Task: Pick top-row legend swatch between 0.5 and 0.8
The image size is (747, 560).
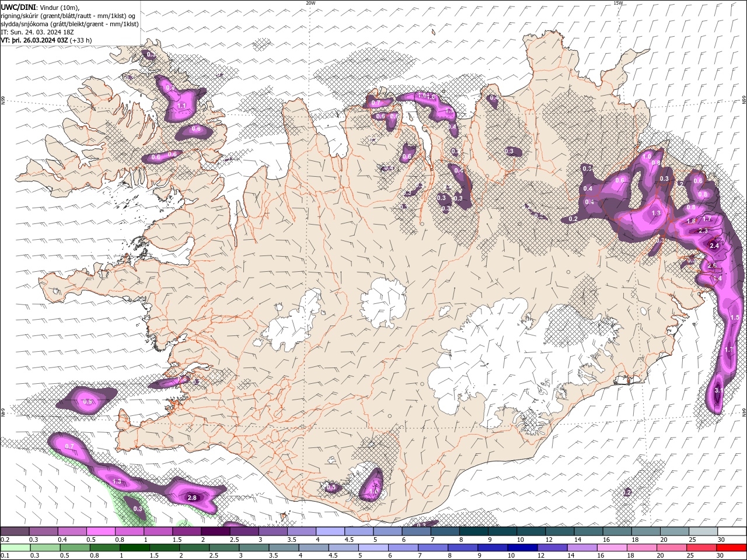Action: coord(100,531)
